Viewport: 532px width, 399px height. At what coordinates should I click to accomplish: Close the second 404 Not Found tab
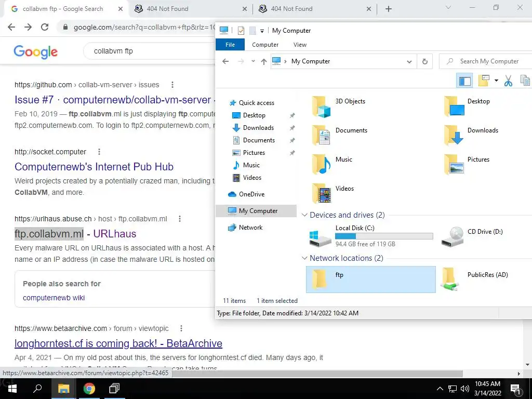(x=369, y=9)
